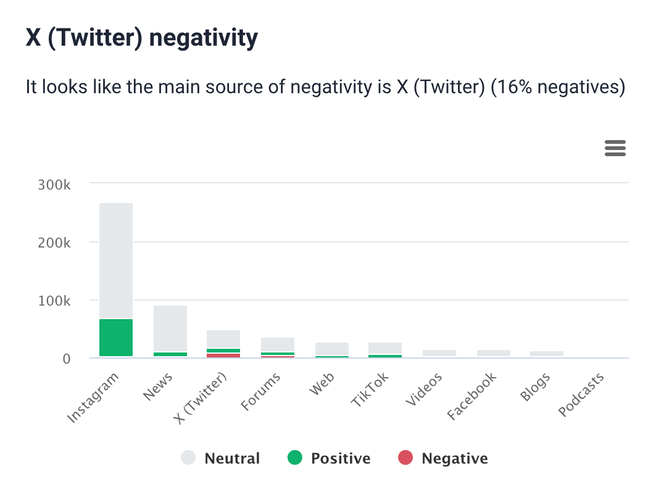
Task: Select the Forums neutral bar
Action: pyautogui.click(x=278, y=344)
